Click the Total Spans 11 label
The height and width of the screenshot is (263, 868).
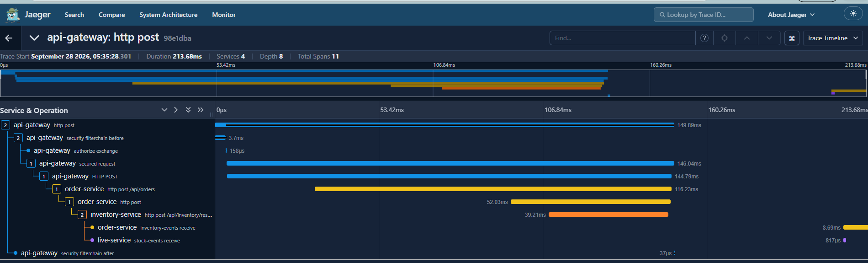pos(318,56)
